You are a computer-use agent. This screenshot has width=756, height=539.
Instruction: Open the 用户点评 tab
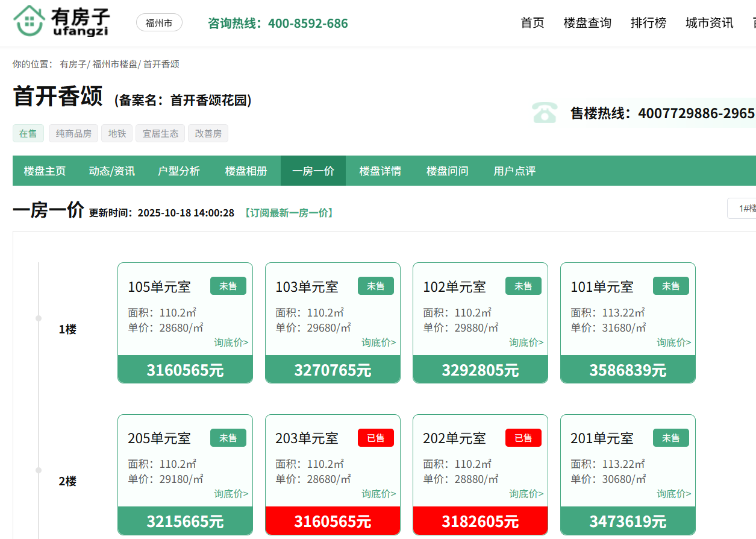tap(514, 171)
